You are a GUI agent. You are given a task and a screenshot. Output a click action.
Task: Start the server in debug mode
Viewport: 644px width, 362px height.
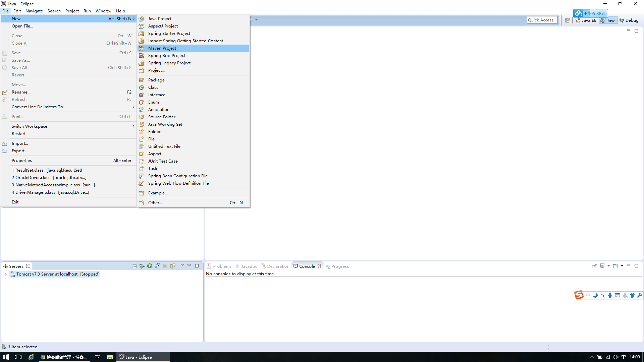[x=142, y=266]
